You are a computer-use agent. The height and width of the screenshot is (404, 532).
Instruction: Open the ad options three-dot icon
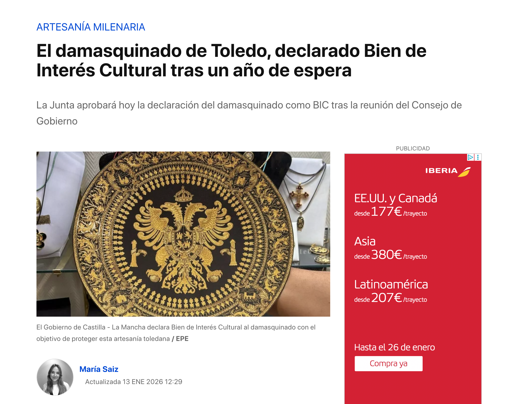pyautogui.click(x=478, y=158)
